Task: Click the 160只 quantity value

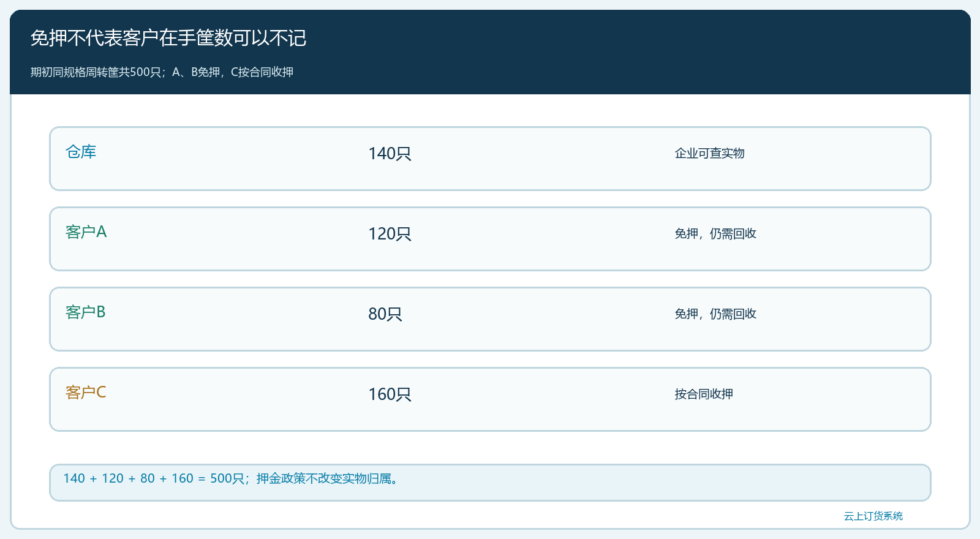Action: click(x=390, y=394)
